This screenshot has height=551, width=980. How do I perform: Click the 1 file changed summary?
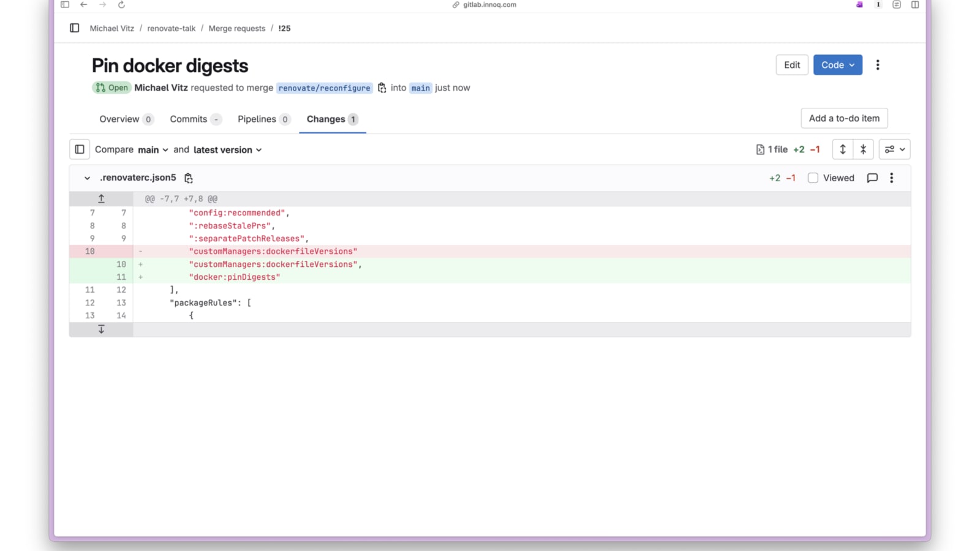[x=772, y=149]
